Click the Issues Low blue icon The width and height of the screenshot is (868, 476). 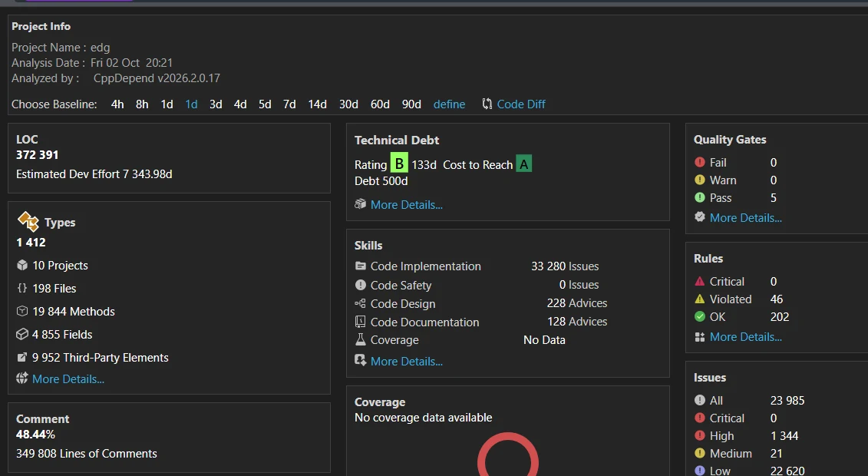click(x=700, y=471)
